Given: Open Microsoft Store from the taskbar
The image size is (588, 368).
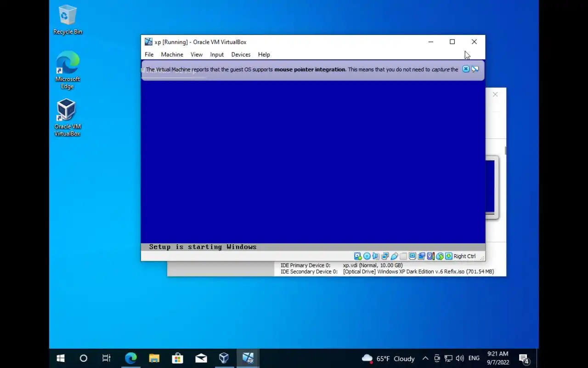Looking at the screenshot, I should 177,358.
